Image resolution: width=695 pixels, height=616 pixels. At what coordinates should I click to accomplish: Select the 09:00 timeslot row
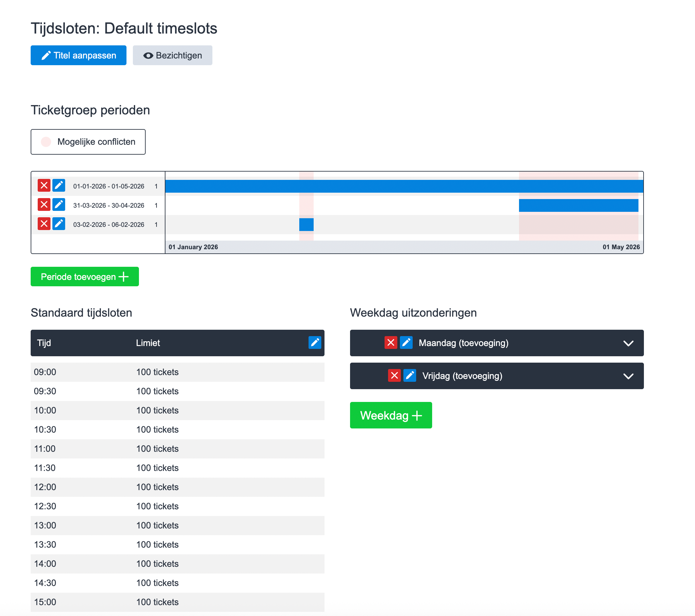(177, 372)
